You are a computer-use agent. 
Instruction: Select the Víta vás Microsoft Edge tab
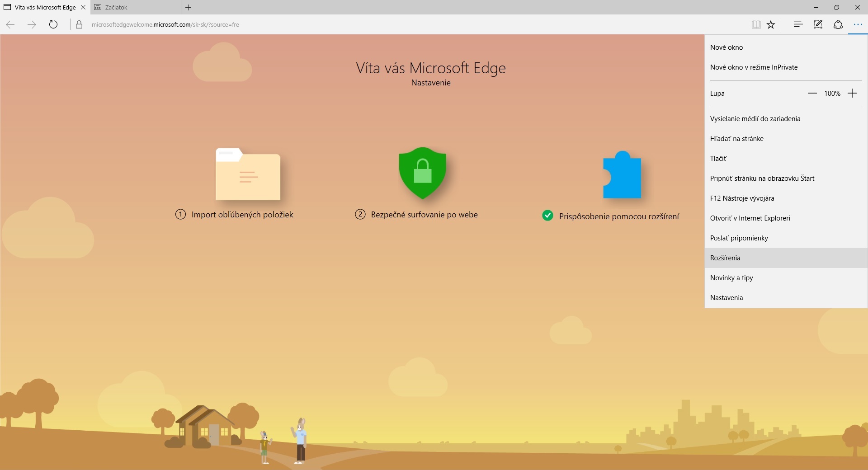pos(45,7)
